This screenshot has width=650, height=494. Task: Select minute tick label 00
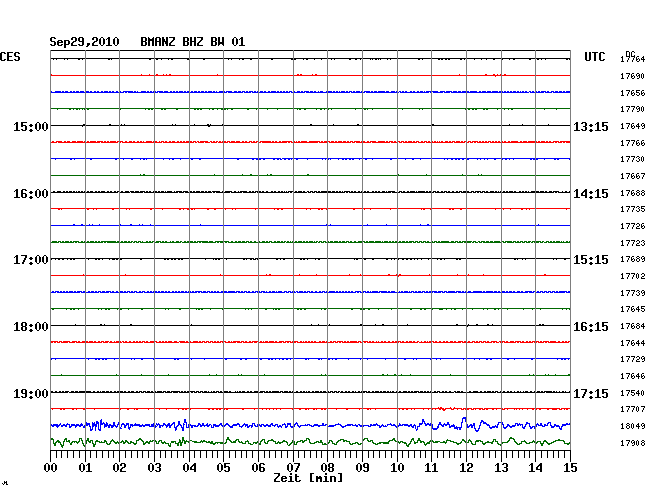tap(51, 467)
